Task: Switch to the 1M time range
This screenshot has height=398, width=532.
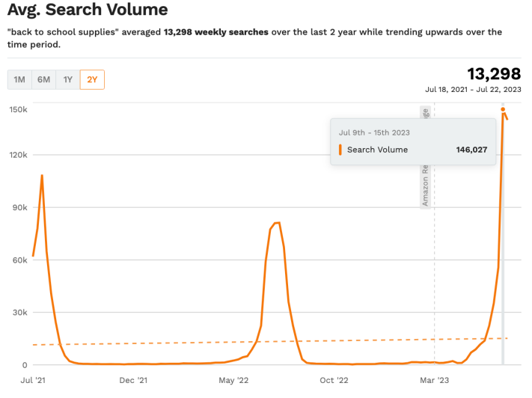Action: (19, 79)
